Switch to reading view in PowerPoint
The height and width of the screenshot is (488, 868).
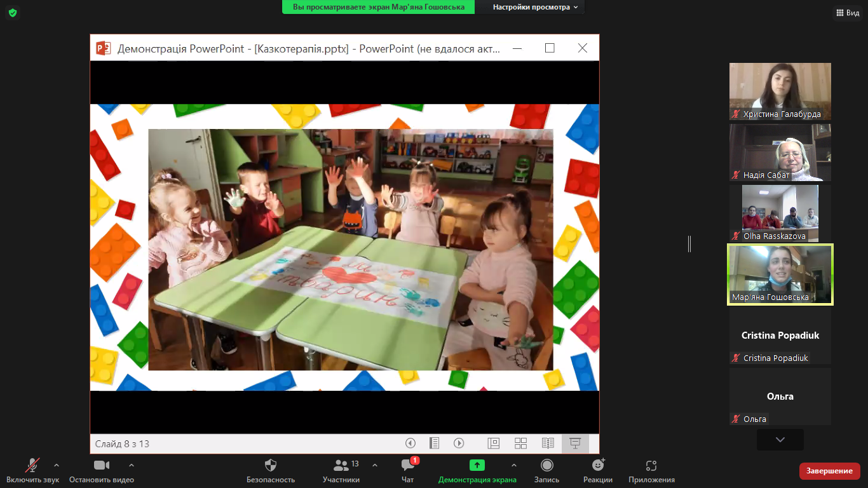click(548, 444)
